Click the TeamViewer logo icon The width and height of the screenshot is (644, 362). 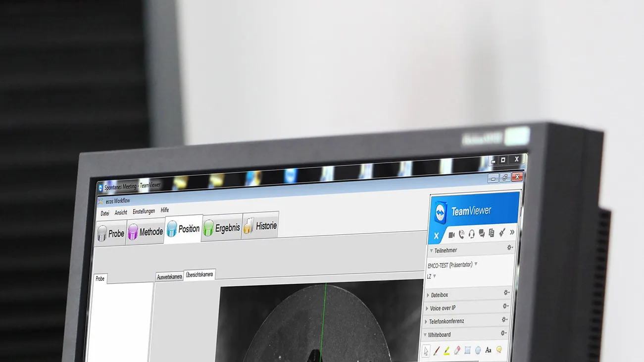pyautogui.click(x=441, y=213)
